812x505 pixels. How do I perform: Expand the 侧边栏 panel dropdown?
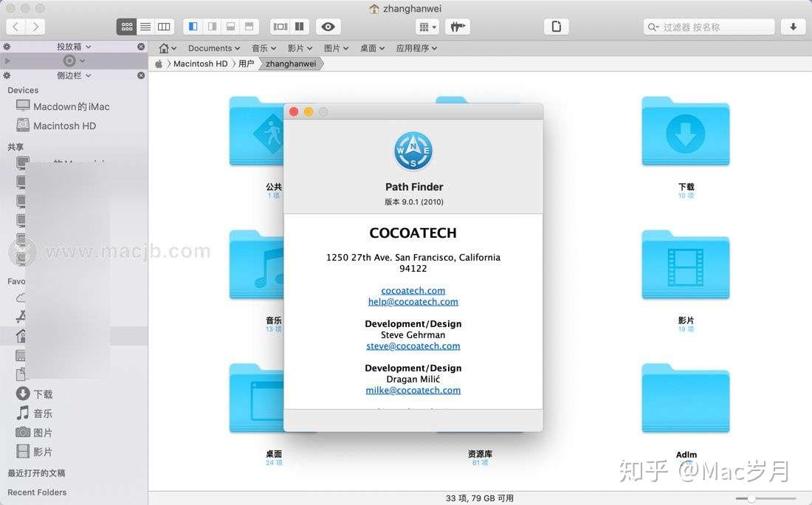click(x=74, y=75)
